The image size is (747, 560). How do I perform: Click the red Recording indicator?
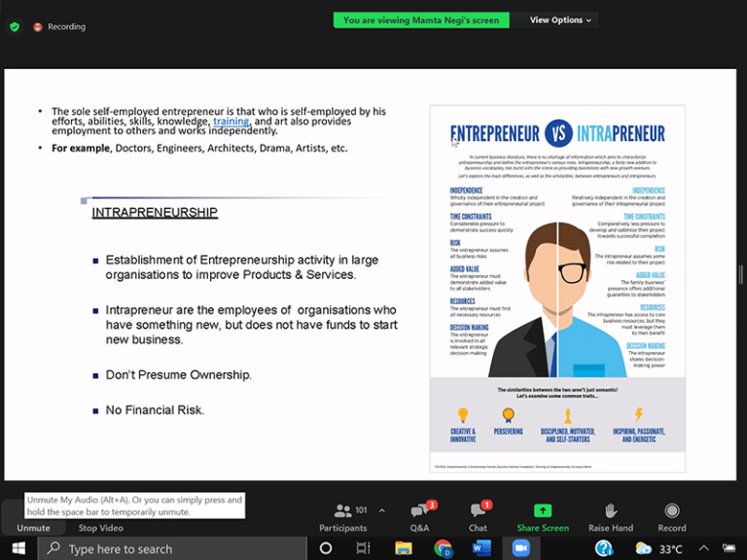click(58, 26)
